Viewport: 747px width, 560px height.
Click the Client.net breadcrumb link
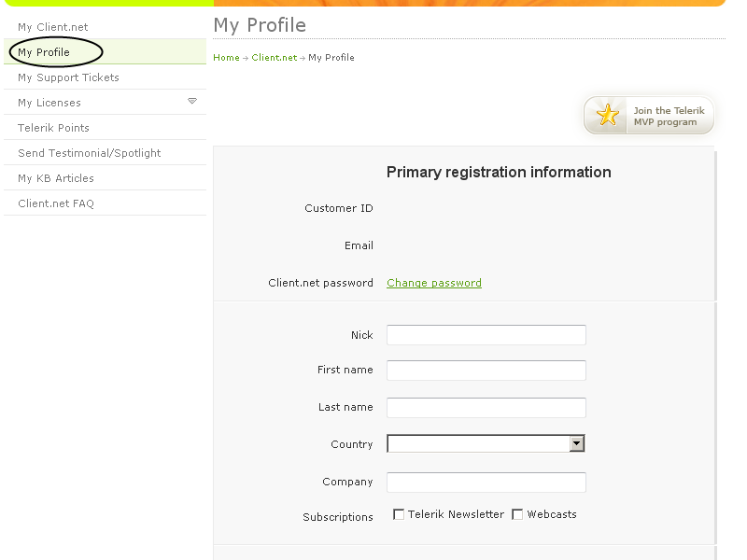point(274,58)
